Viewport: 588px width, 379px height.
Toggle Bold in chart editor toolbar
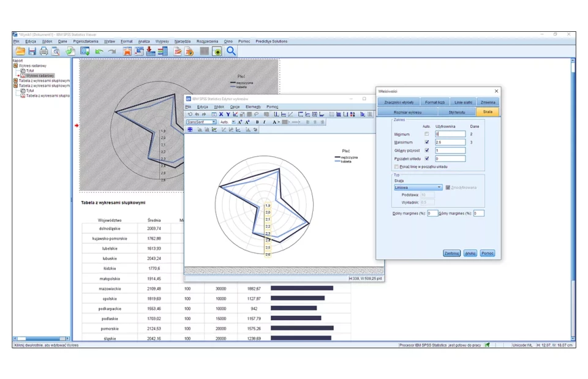click(x=257, y=122)
